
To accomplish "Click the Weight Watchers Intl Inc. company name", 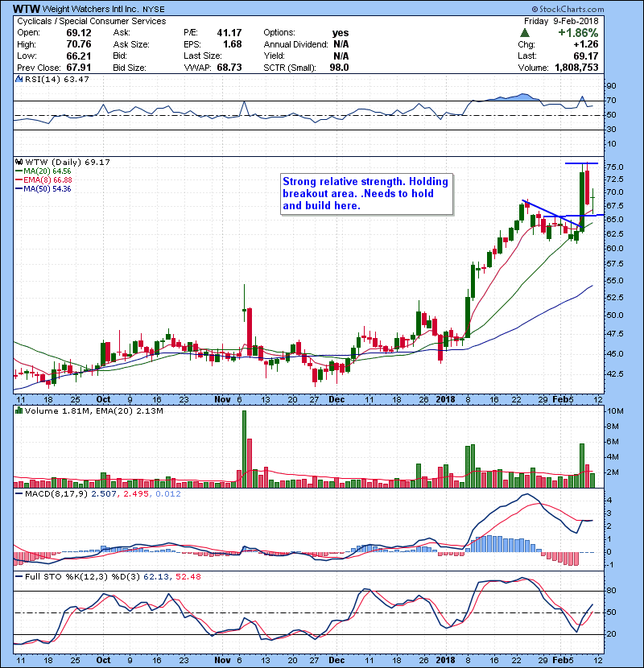I will click(x=90, y=9).
